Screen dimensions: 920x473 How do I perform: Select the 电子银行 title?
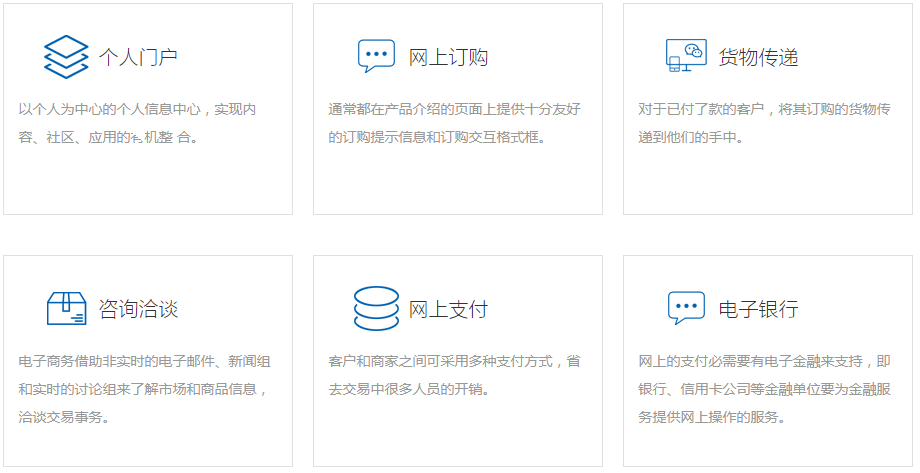click(758, 309)
